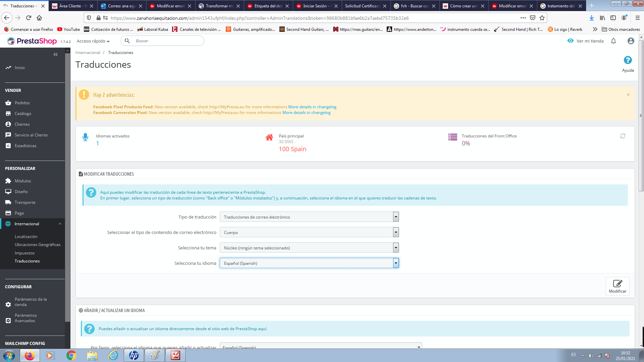The width and height of the screenshot is (644, 362).
Task: Reload the current page
Action: click(29, 18)
